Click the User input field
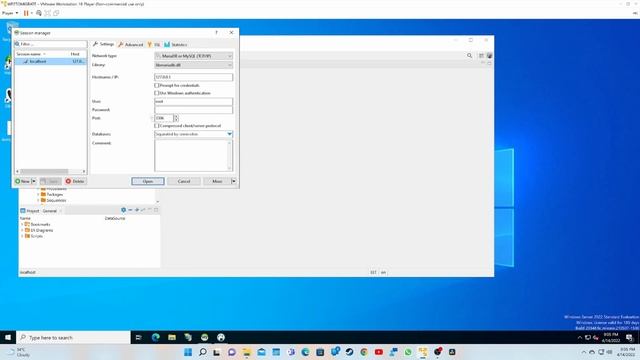This screenshot has height=360, width=640. click(x=193, y=101)
